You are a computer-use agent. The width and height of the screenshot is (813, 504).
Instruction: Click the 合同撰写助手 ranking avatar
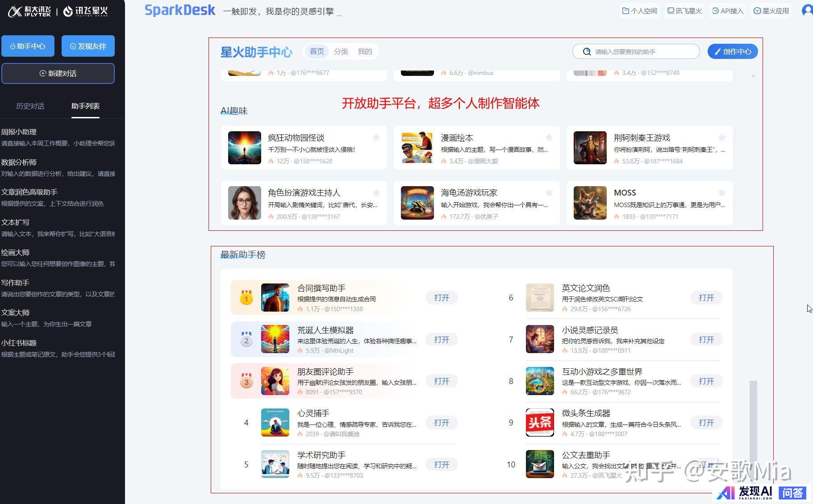[275, 297]
